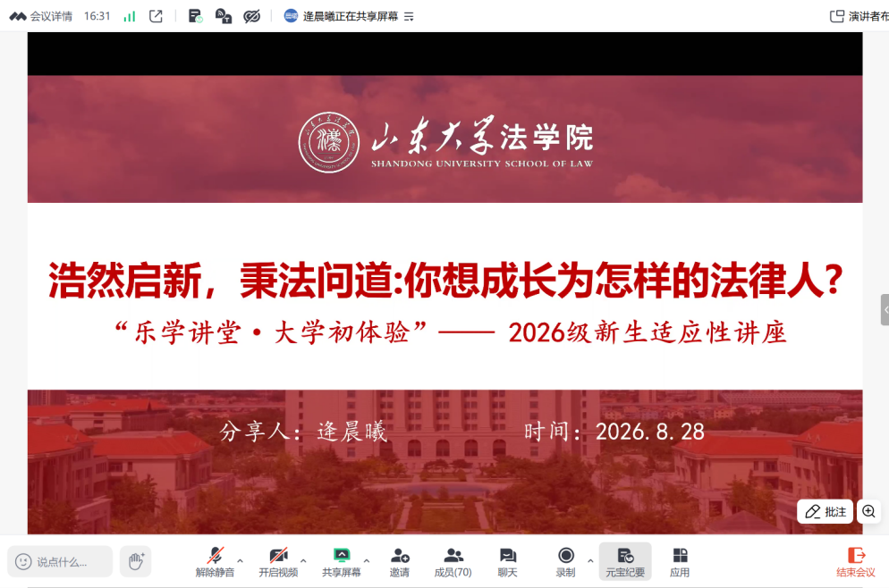This screenshot has width=889, height=588.
Task: Expand the collapsed right side panel handle
Action: coord(885,310)
